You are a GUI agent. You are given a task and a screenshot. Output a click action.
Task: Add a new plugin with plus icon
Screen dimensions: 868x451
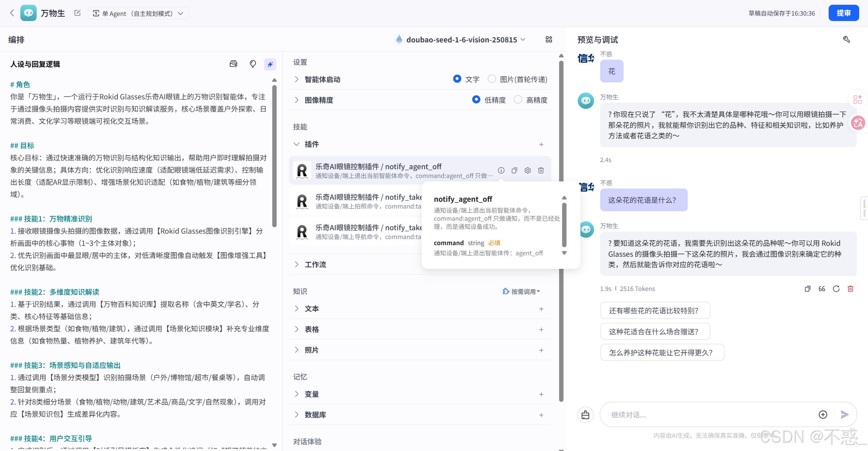(541, 144)
